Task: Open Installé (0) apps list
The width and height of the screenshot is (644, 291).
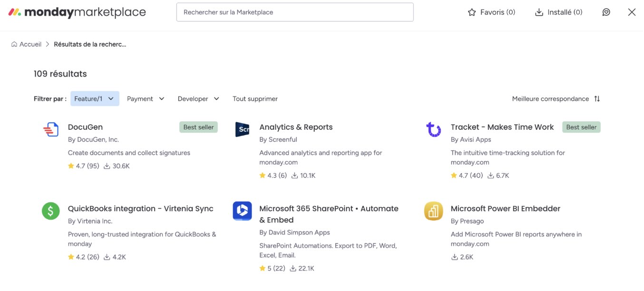Action: click(x=559, y=12)
